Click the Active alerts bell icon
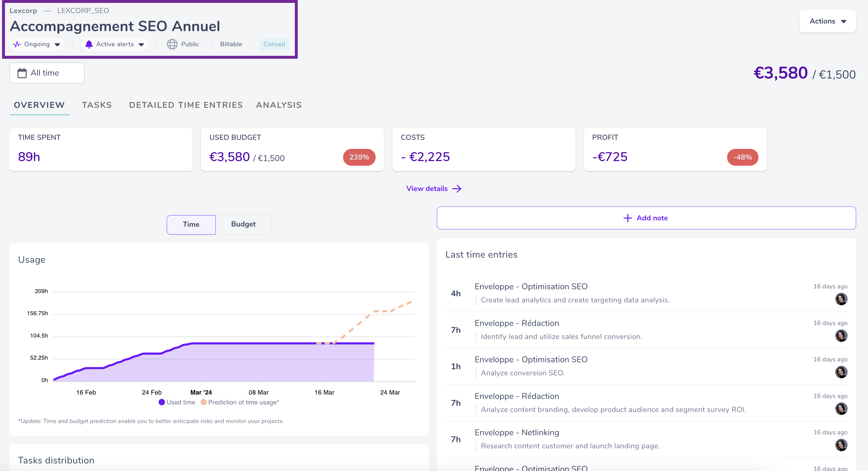This screenshot has height=471, width=868. tap(89, 44)
